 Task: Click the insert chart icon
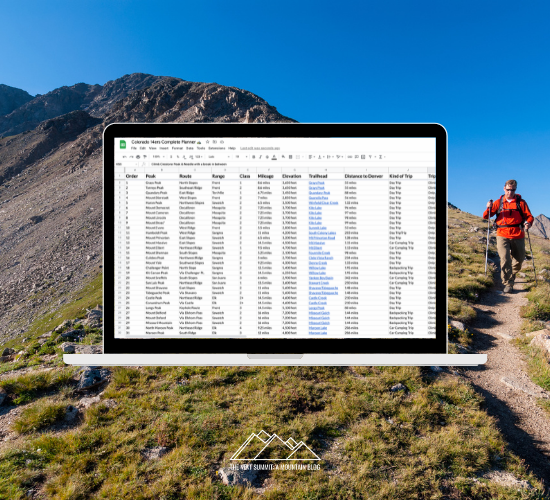pos(363,157)
